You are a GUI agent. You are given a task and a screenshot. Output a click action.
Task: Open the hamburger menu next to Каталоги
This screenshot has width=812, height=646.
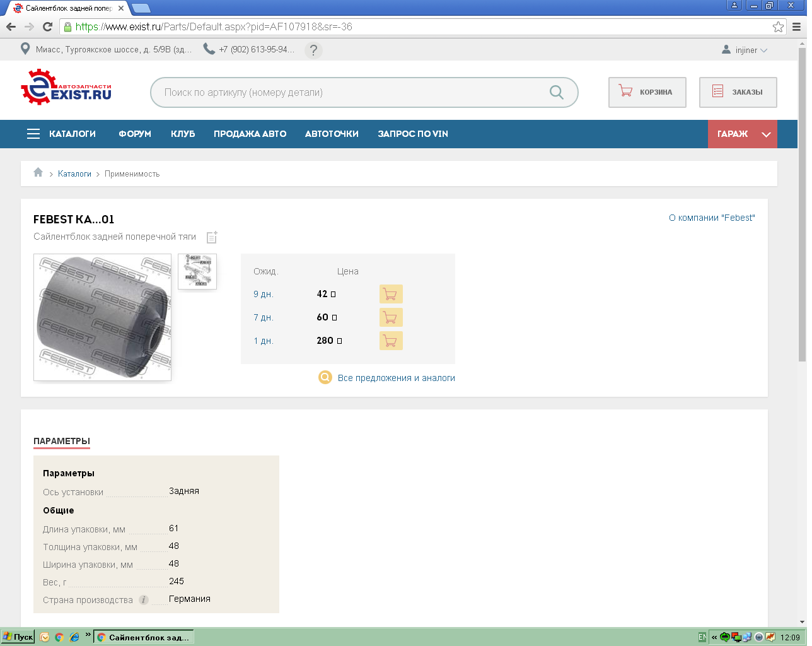[x=33, y=134]
